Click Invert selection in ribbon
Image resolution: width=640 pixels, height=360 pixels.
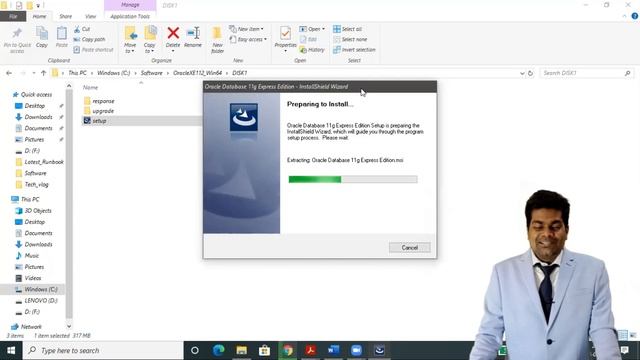click(354, 49)
